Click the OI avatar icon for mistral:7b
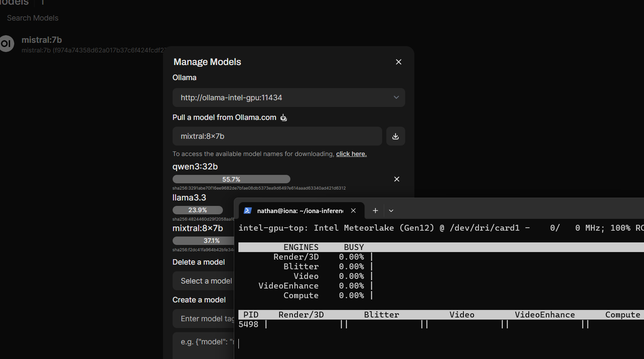 pos(6,44)
